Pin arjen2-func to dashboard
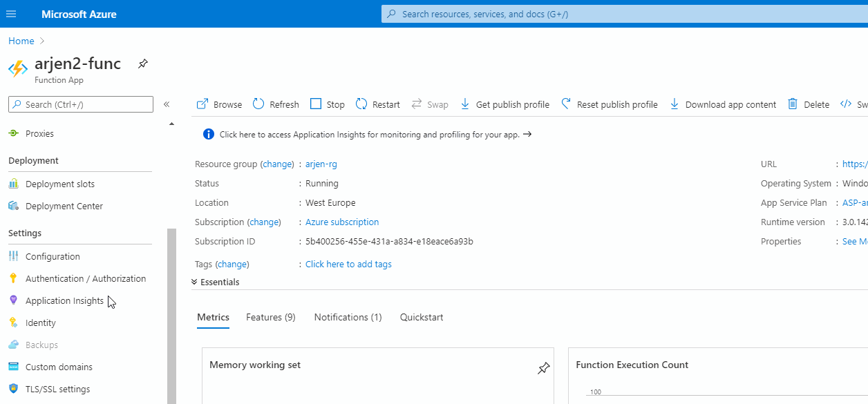868x404 pixels. (142, 64)
